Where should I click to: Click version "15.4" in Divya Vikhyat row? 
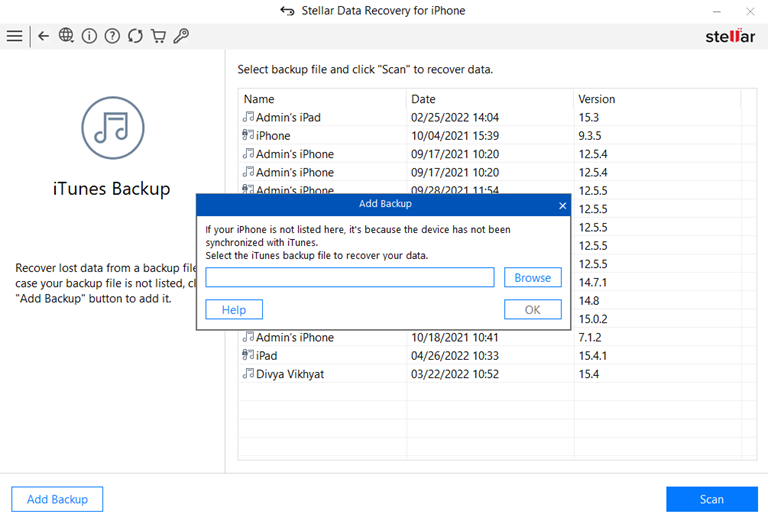click(589, 374)
